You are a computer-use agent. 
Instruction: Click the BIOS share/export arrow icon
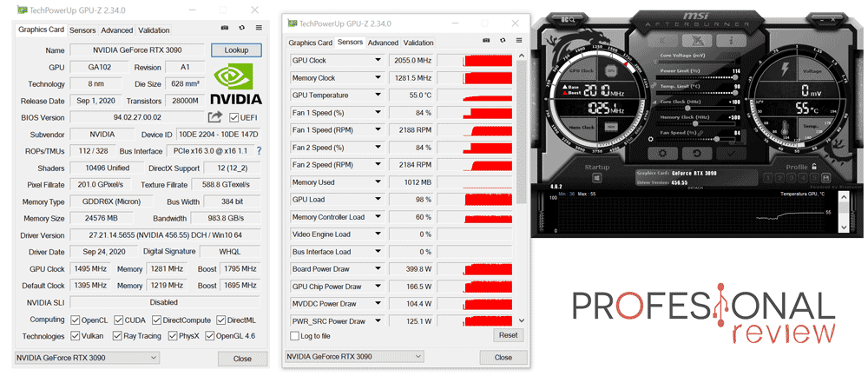click(214, 117)
